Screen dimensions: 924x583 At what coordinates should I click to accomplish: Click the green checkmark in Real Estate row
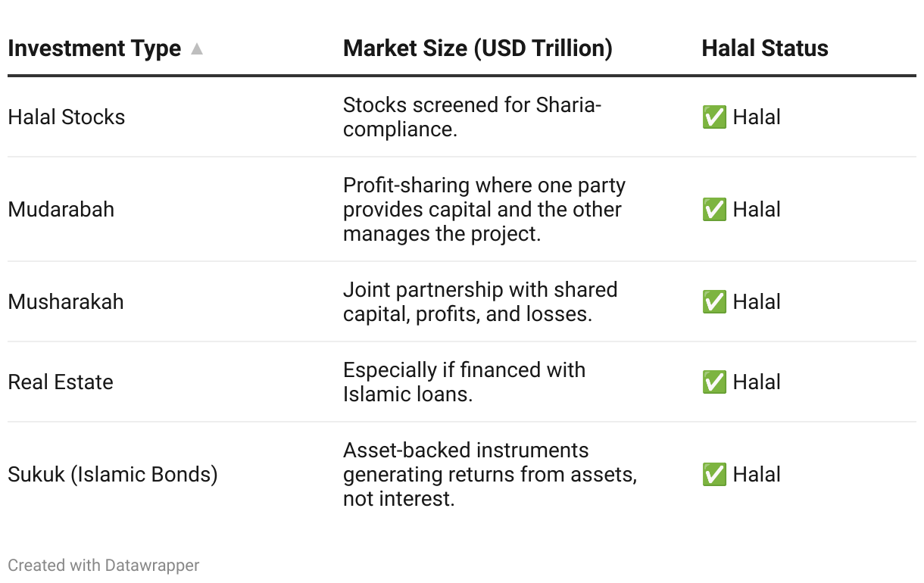[x=714, y=382]
